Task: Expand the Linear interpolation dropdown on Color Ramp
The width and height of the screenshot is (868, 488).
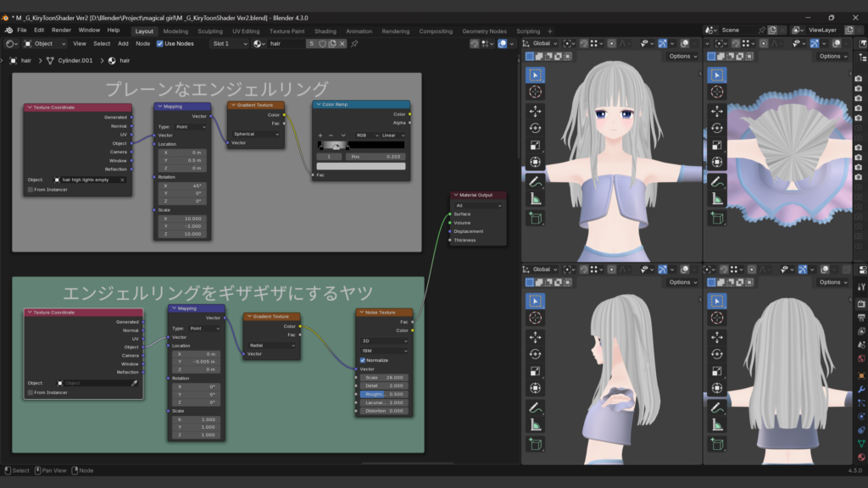Action: (392, 135)
